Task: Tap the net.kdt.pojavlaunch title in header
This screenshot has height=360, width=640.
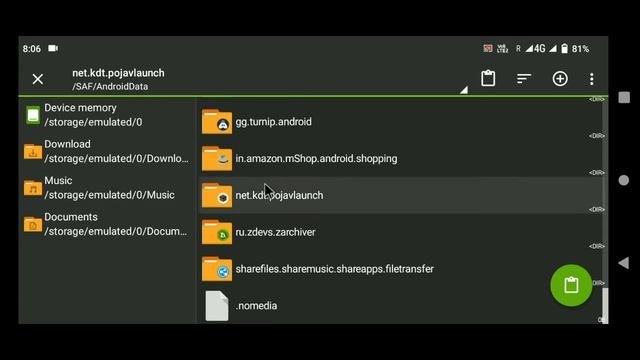Action: point(118,73)
